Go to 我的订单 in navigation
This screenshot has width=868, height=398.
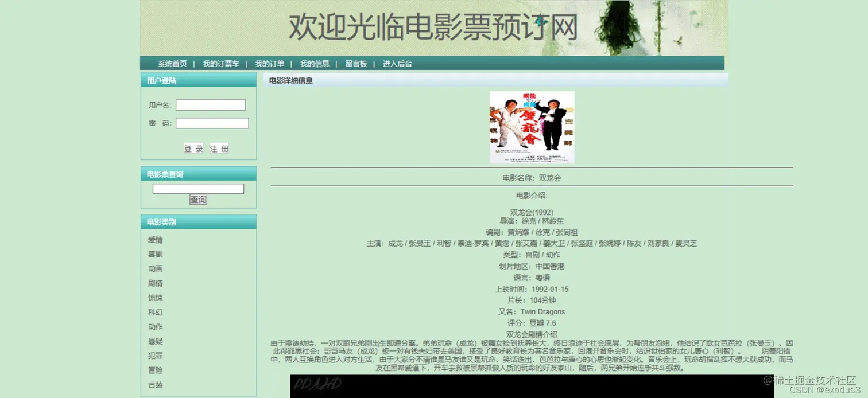[x=269, y=64]
